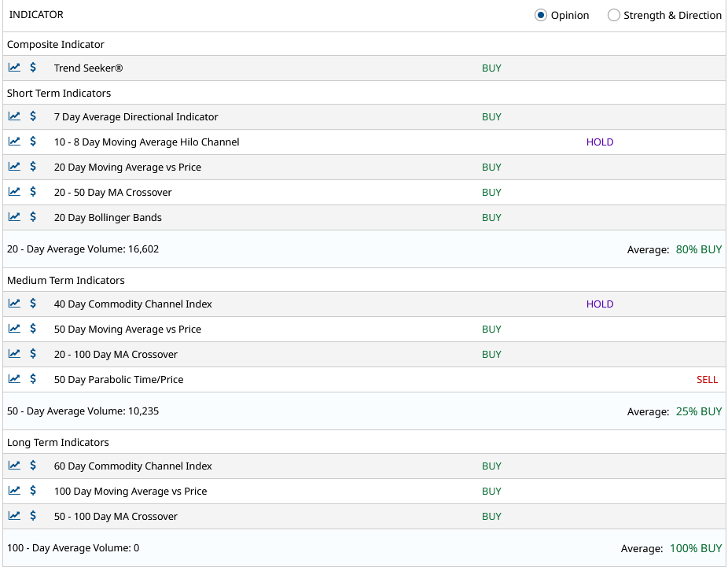The image size is (728, 571).
Task: Open chart icon for 20 Day Bollinger Bands
Action: tap(14, 216)
